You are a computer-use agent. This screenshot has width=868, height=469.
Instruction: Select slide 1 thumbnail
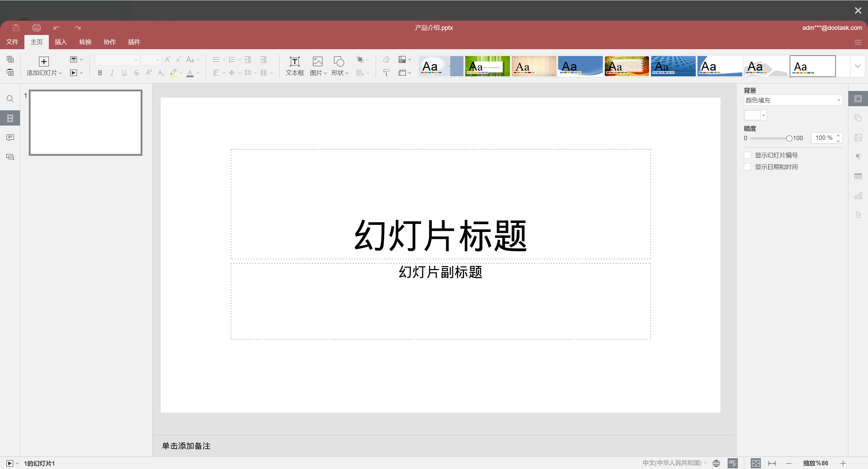coord(85,123)
